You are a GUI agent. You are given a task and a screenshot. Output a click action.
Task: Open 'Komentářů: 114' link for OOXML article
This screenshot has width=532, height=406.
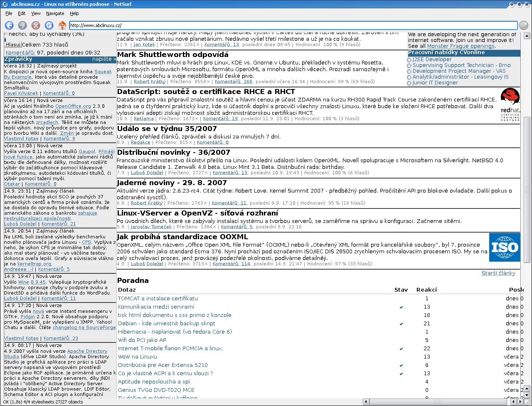pos(232,264)
